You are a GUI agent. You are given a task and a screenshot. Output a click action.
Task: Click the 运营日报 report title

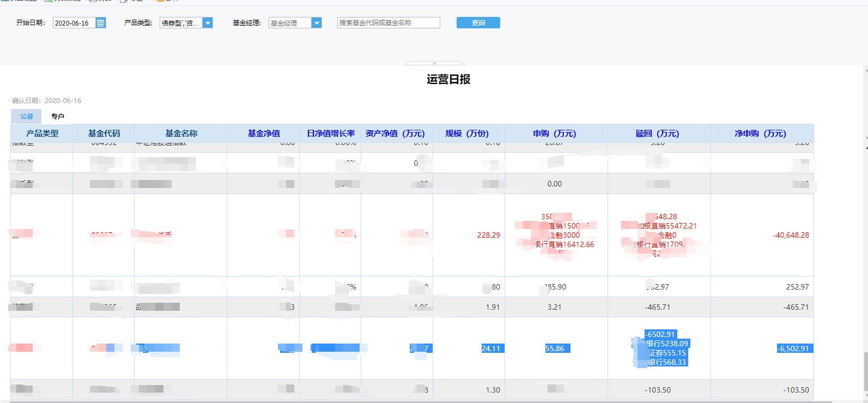click(x=448, y=80)
